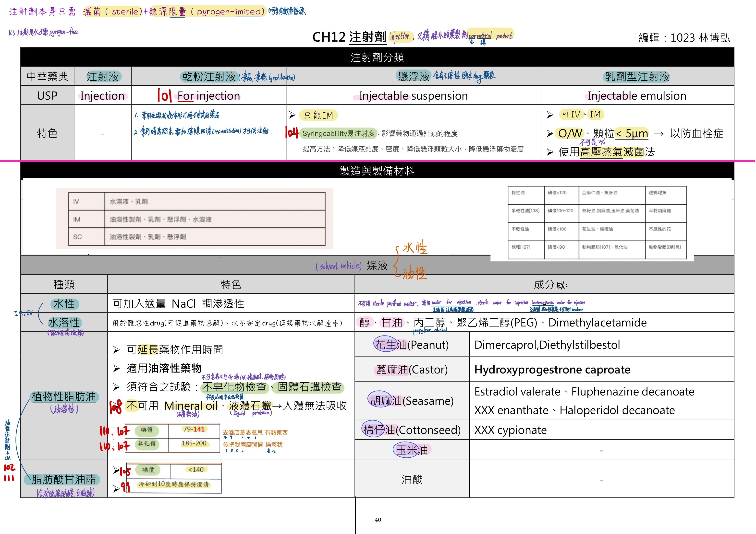Click the red handwritten 101 annotation

(164, 95)
